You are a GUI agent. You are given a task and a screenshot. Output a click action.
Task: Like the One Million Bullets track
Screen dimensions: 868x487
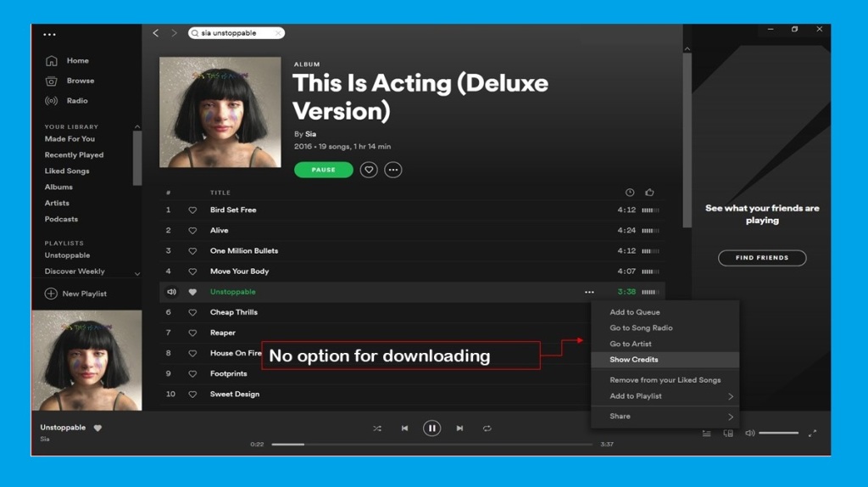coord(192,251)
